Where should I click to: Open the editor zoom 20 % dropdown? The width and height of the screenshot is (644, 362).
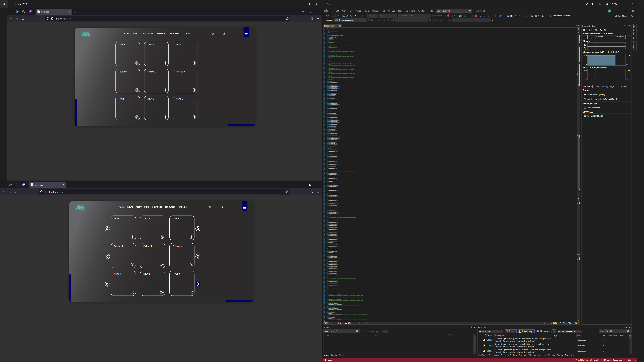click(x=328, y=323)
